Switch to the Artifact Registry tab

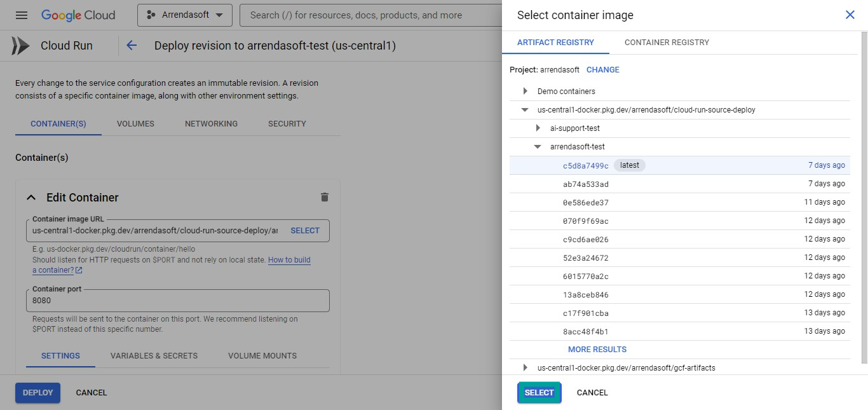point(555,43)
